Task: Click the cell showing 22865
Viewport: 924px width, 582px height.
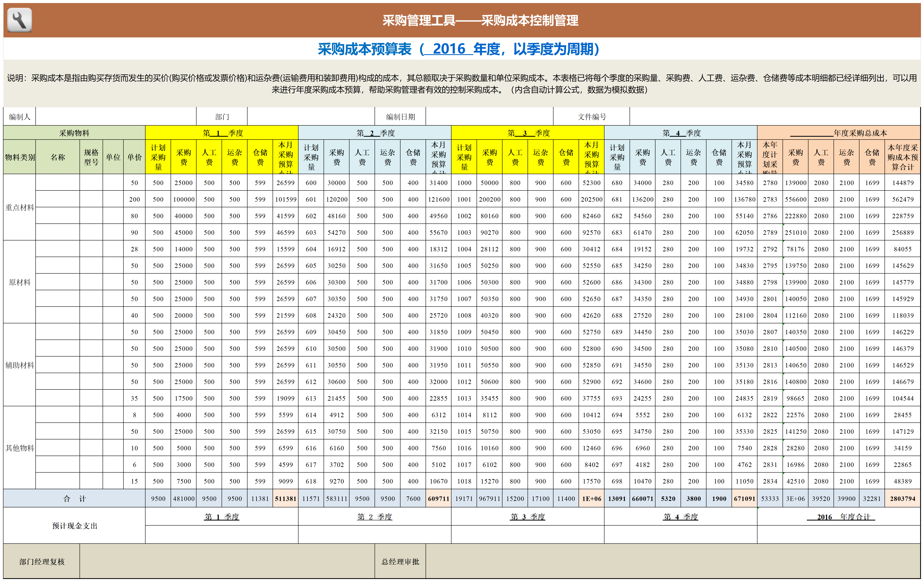Action: (x=903, y=464)
